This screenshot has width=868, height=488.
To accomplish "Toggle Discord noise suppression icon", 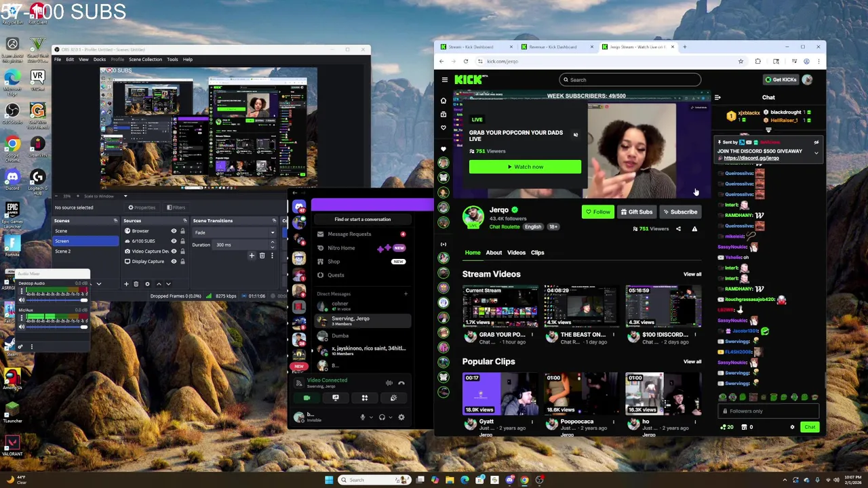I will coord(389,383).
